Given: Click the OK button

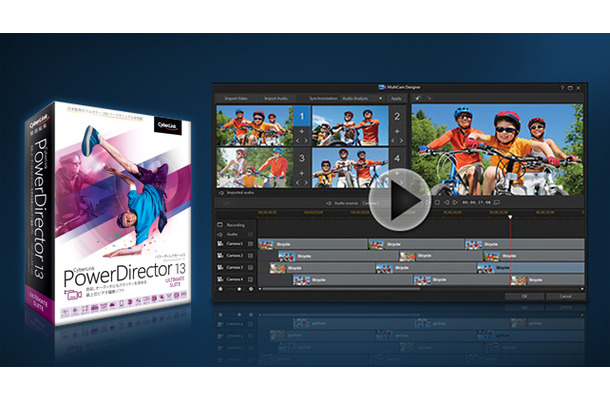Looking at the screenshot, I should [x=524, y=296].
